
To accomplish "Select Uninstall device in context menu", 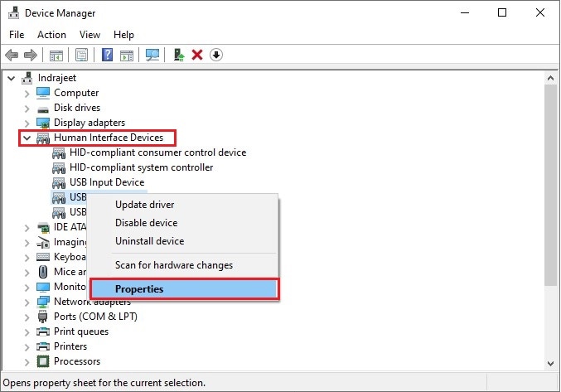I will 149,241.
